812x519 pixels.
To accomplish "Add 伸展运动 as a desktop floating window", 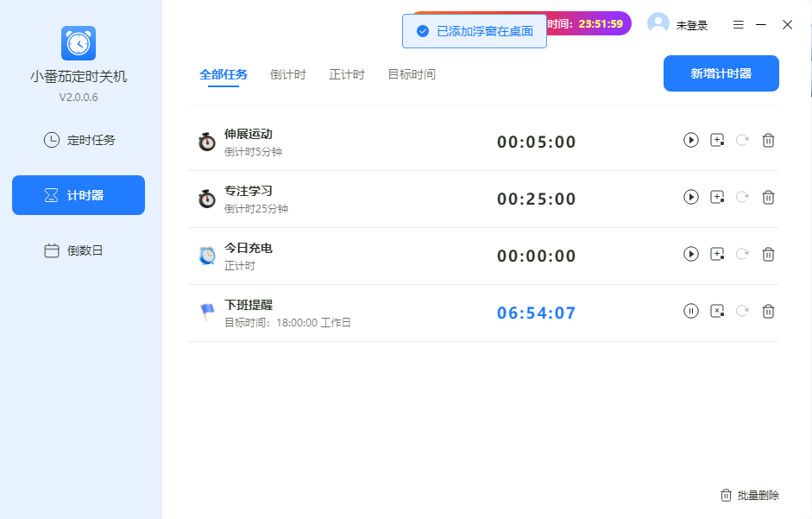I will [716, 140].
